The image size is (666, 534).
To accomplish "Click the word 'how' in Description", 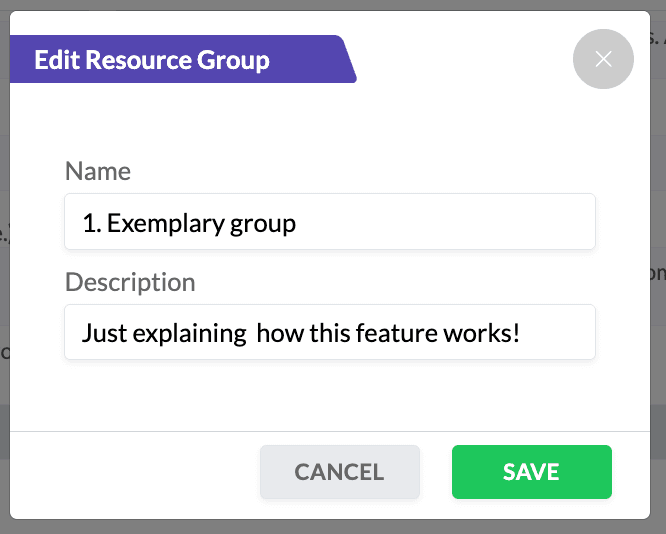I will [279, 332].
